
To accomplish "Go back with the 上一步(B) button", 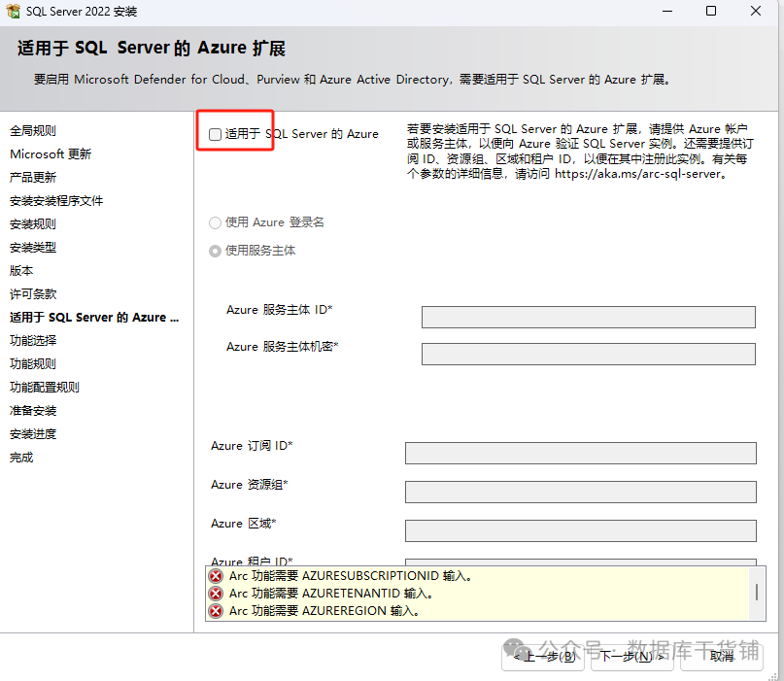I will pyautogui.click(x=543, y=657).
